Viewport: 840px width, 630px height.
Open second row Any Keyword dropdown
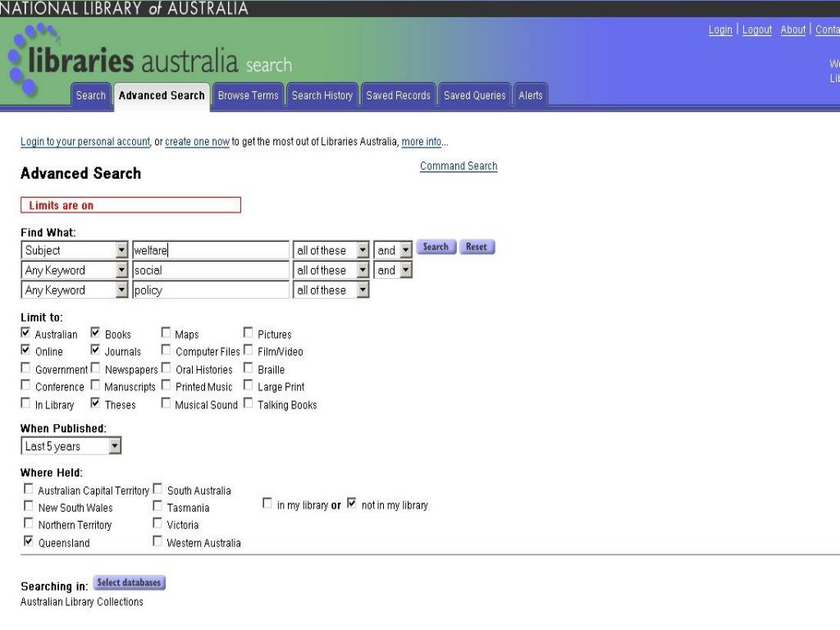(75, 270)
